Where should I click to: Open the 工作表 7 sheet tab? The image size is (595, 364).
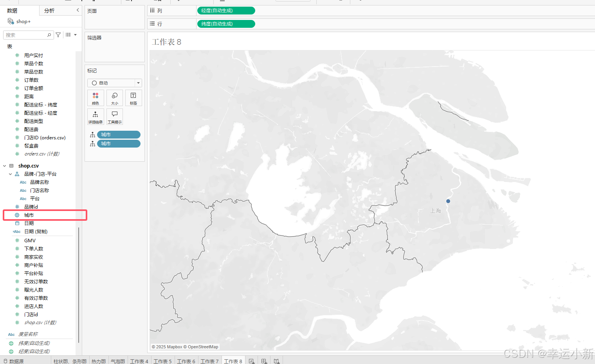[x=210, y=361]
